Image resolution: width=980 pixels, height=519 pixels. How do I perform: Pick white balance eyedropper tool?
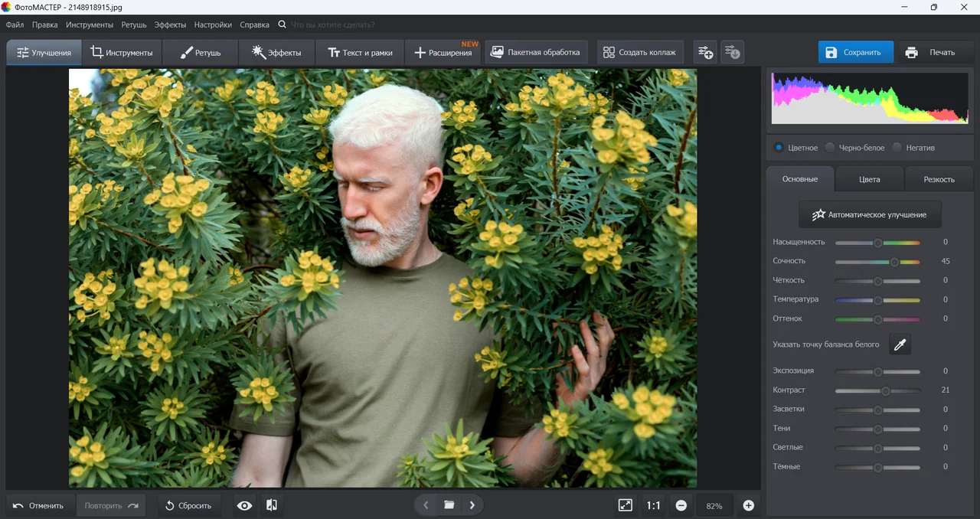point(900,344)
